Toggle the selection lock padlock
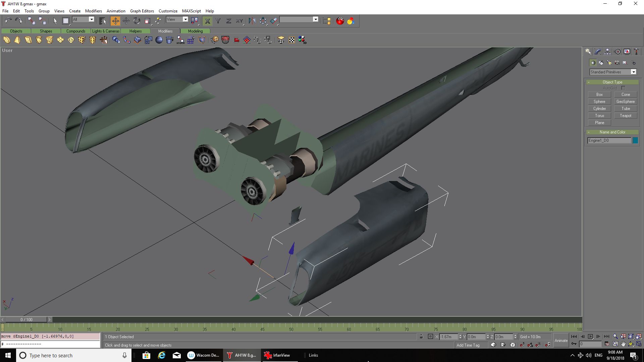644x362 pixels. (421, 337)
